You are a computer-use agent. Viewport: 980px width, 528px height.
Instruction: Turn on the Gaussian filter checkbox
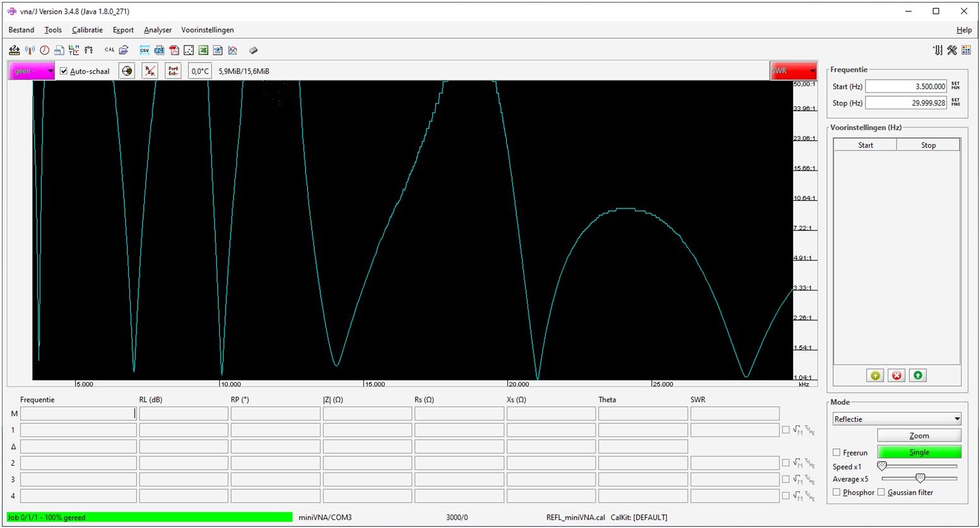(x=881, y=493)
